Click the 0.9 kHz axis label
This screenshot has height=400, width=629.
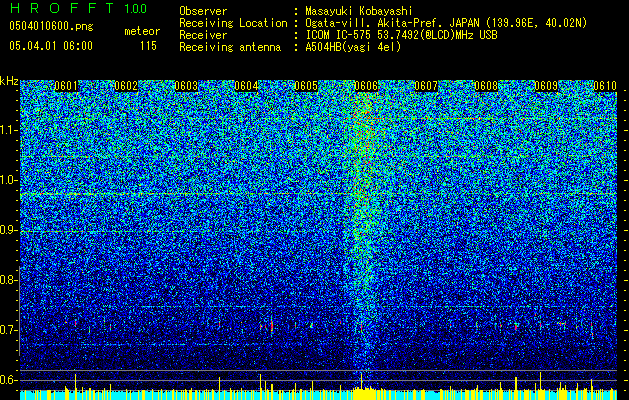9,230
